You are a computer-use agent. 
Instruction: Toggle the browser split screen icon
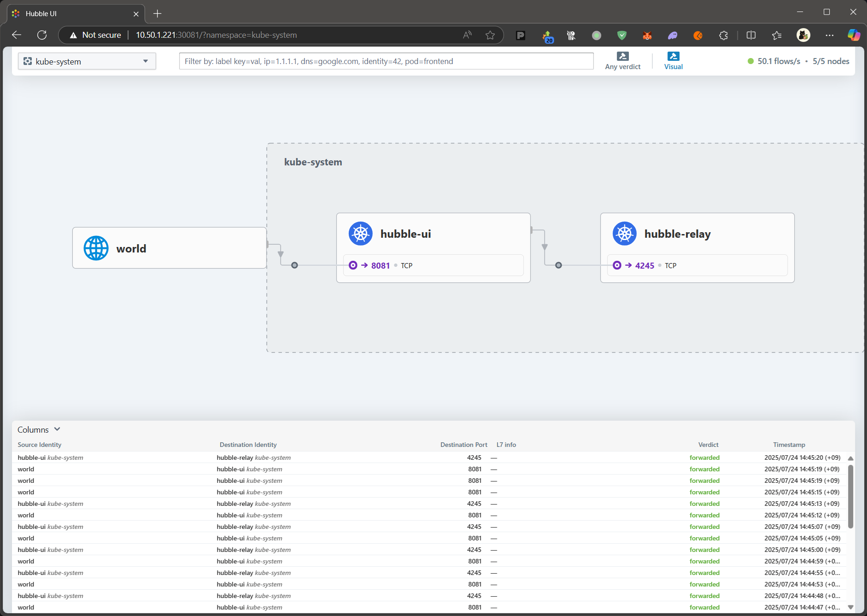point(751,35)
